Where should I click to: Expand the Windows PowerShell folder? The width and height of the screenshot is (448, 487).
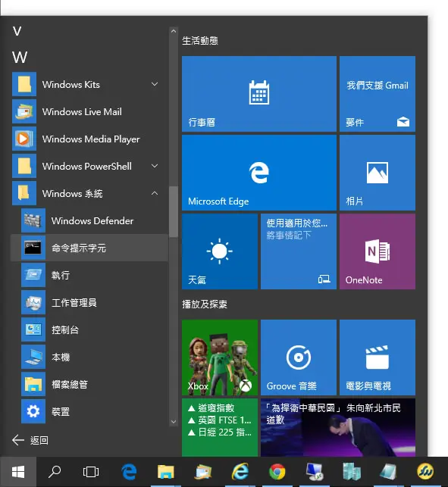(155, 166)
